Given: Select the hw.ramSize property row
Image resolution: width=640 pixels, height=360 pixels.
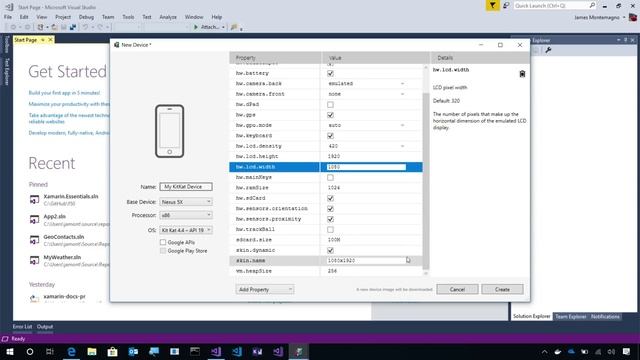Looking at the screenshot, I should coord(326,188).
